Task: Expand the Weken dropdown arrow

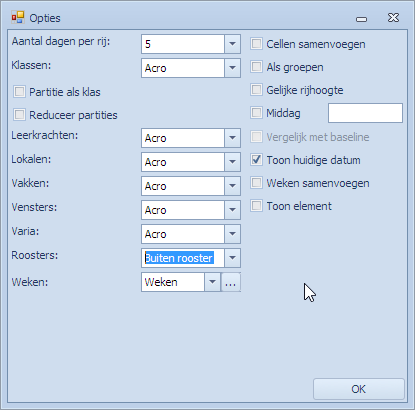Action: tap(212, 282)
